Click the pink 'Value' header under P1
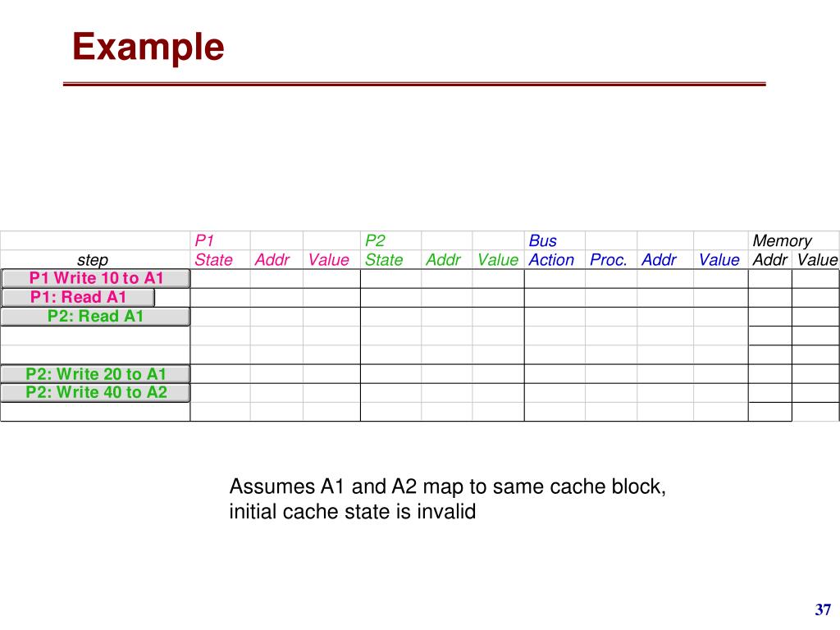Image resolution: width=840 pixels, height=630 pixels. [328, 260]
